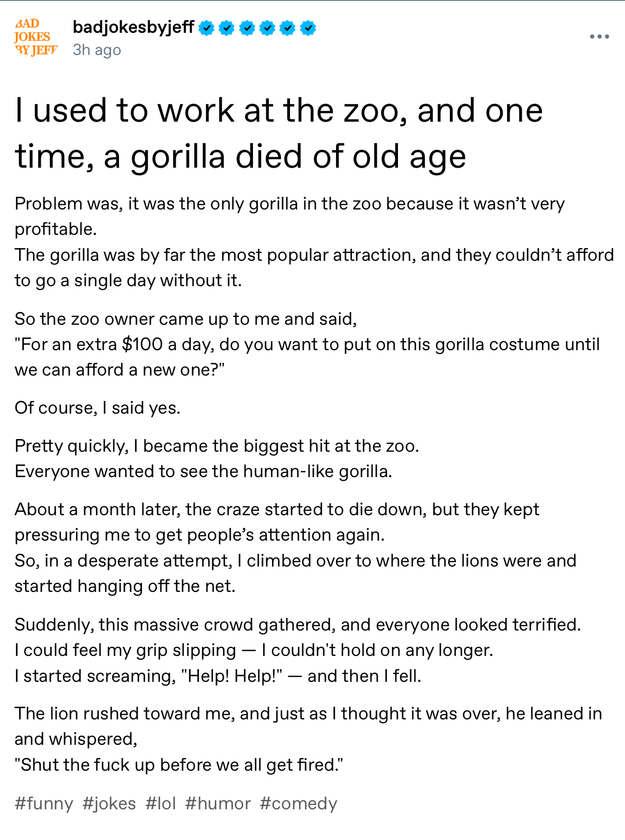This screenshot has width=625, height=840.
Task: Click the zoo owner's $100 a day quote
Action: pyautogui.click(x=307, y=357)
